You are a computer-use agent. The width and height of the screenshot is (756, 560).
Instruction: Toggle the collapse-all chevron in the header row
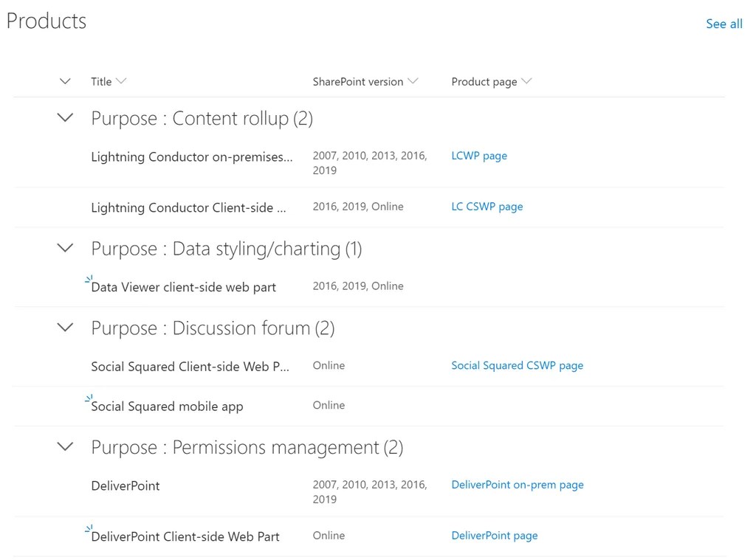65,82
